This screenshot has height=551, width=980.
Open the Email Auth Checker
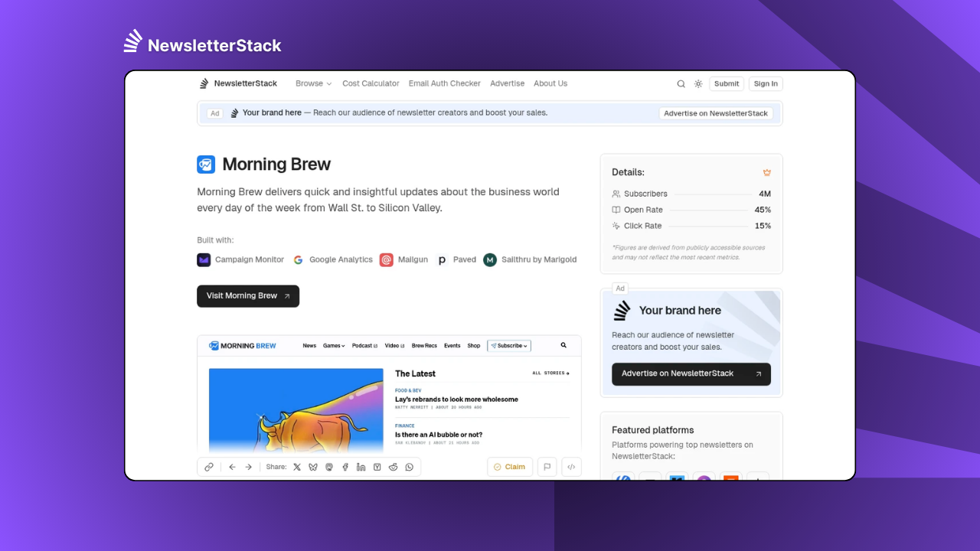pyautogui.click(x=444, y=83)
